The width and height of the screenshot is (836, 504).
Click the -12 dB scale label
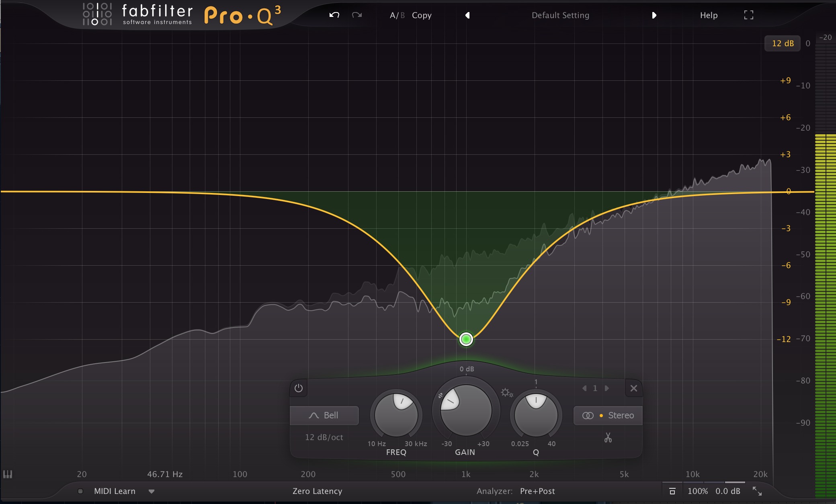click(x=784, y=339)
